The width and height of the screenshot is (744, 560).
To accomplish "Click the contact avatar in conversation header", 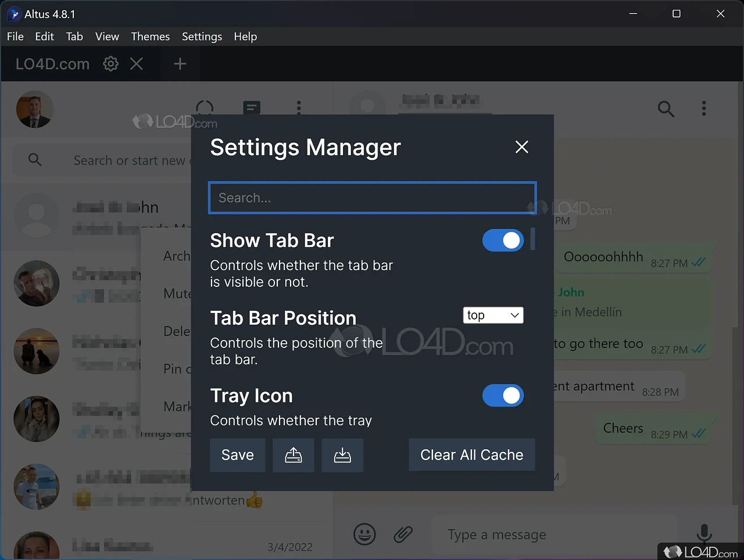I will click(x=367, y=108).
